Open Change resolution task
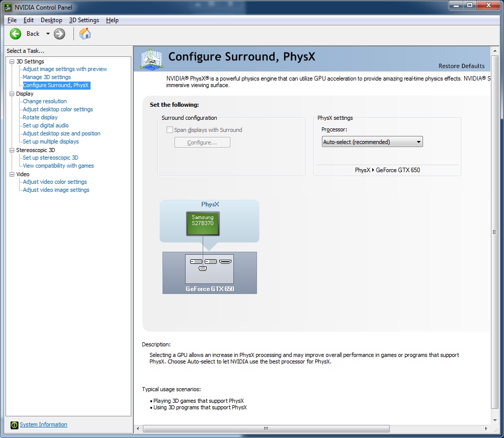The height and width of the screenshot is (438, 504). [x=45, y=101]
